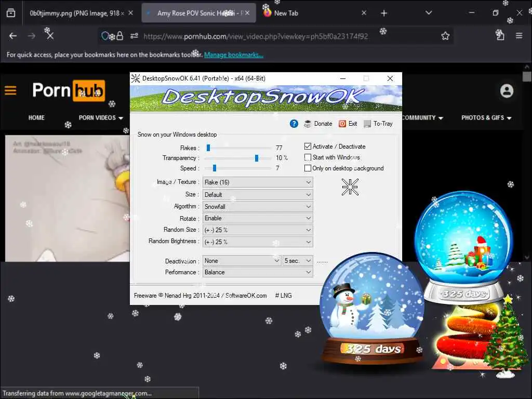Image resolution: width=532 pixels, height=399 pixels.
Task: Click the Donate button label
Action: pos(323,124)
